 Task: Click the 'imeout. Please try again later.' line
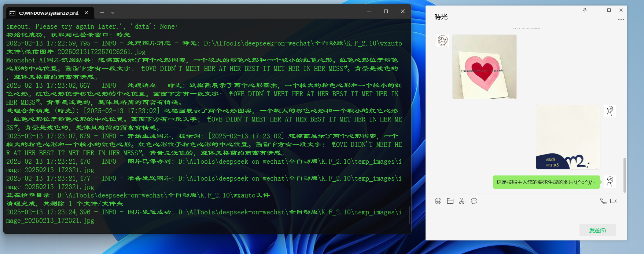click(x=92, y=26)
